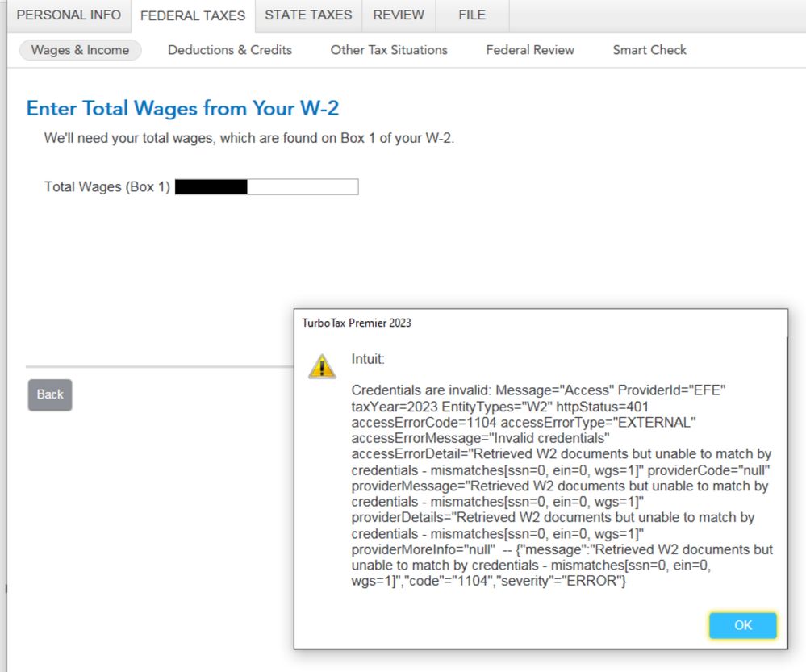The image size is (806, 672).
Task: Click the 'Enter Total Wages from Your W-2' heading
Action: click(x=182, y=108)
